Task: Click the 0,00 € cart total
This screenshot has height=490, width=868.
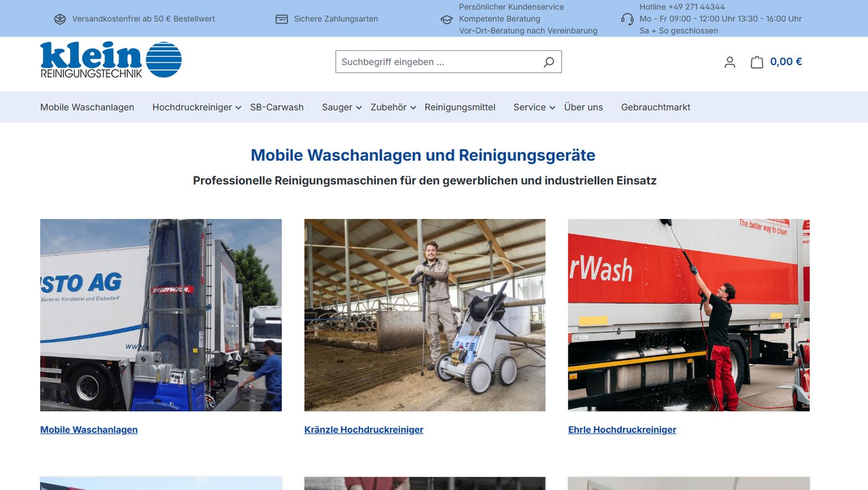Action: click(x=786, y=61)
